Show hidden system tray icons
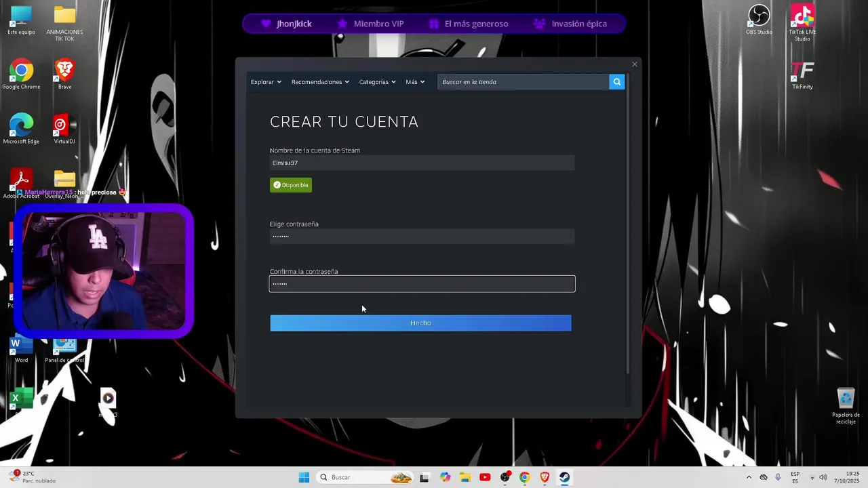This screenshot has width=868, height=488. pyautogui.click(x=749, y=477)
